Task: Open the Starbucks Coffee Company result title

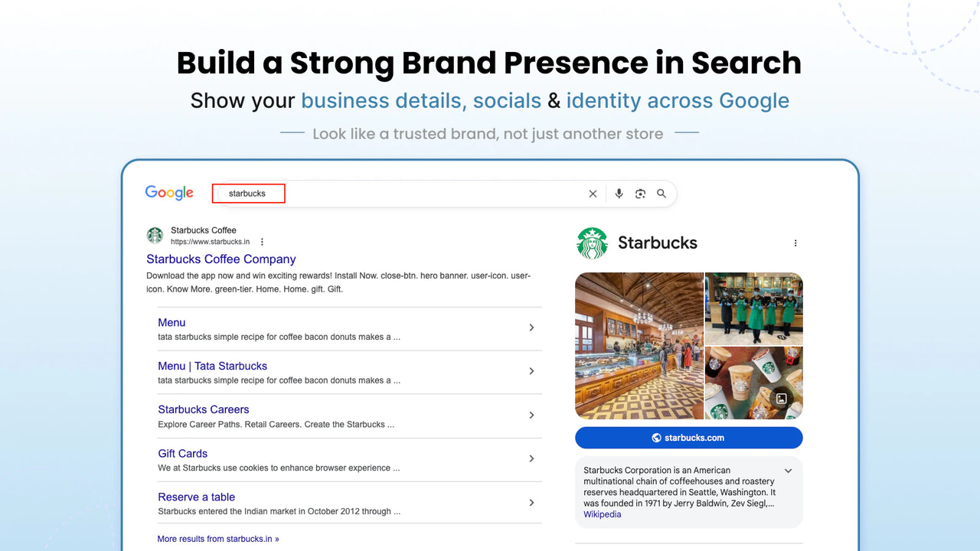Action: [x=221, y=259]
